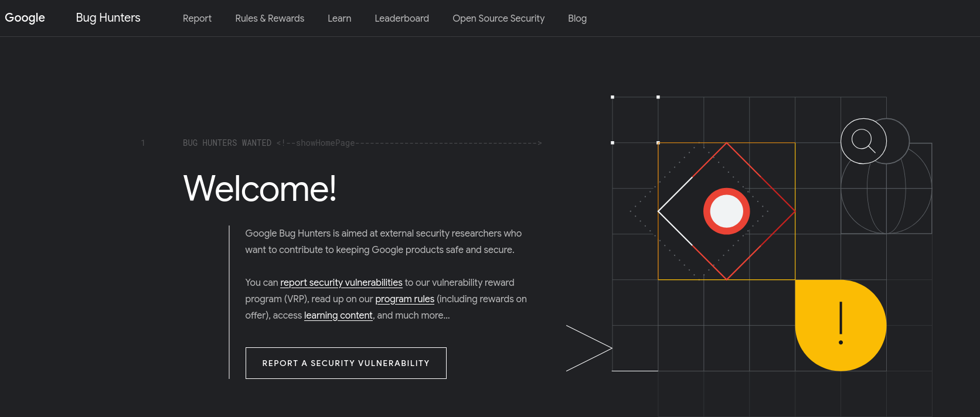Click the magnifying glass circle illustration
Screen dimensions: 980x417
coord(863,141)
